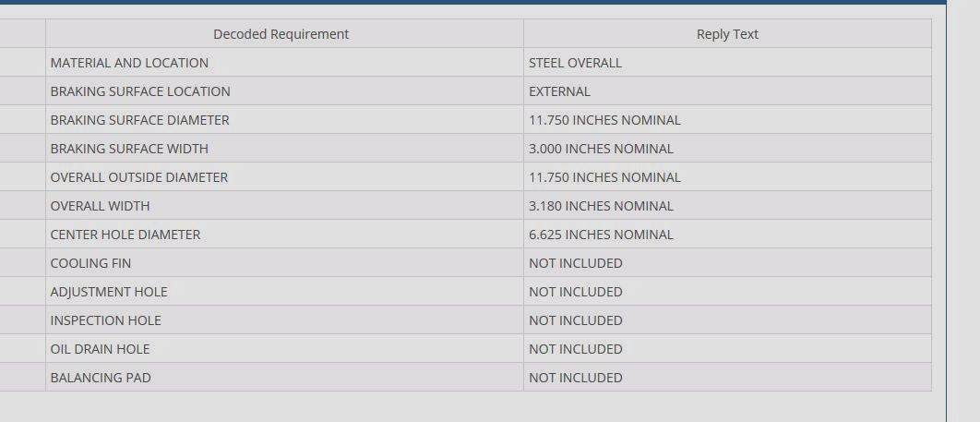Click the ADJUSTMENT HOLE requirement
Viewport: 980px width, 422px height.
(x=109, y=292)
